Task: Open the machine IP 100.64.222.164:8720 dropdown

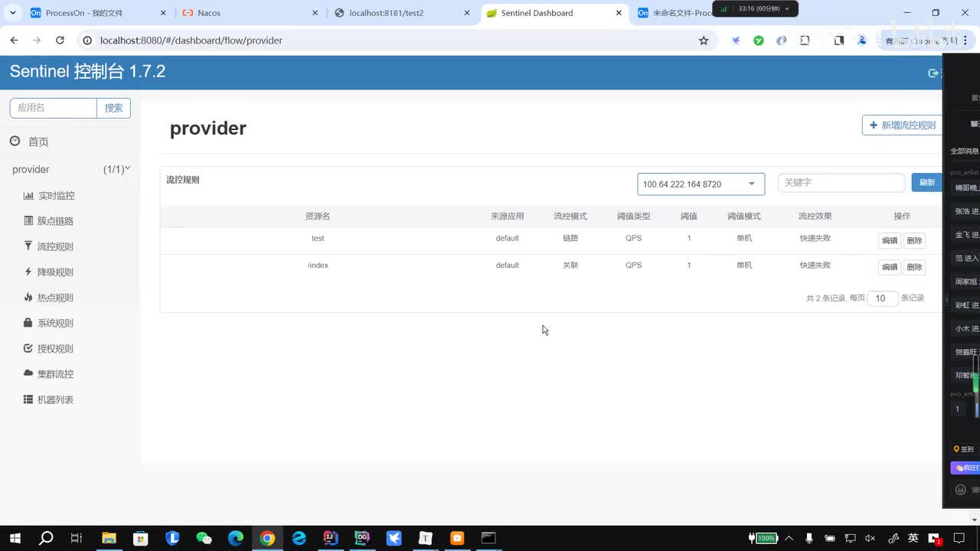Action: point(701,184)
